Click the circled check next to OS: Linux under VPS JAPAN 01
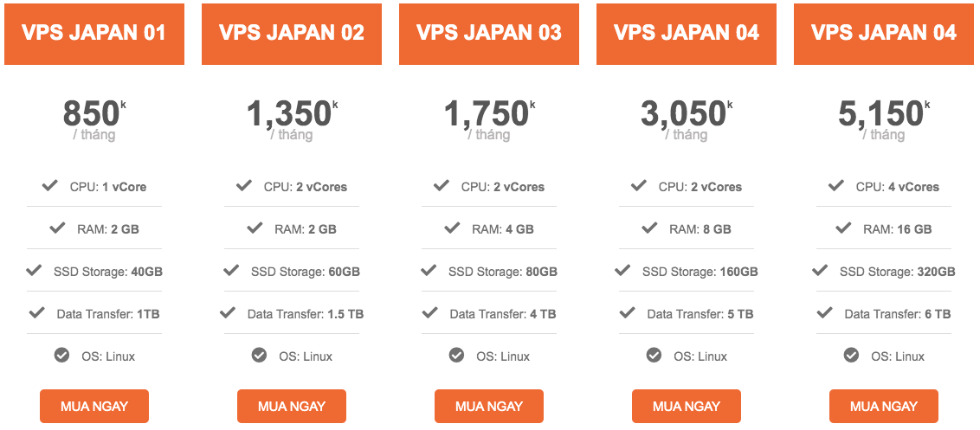Image resolution: width=980 pixels, height=430 pixels. (x=61, y=356)
